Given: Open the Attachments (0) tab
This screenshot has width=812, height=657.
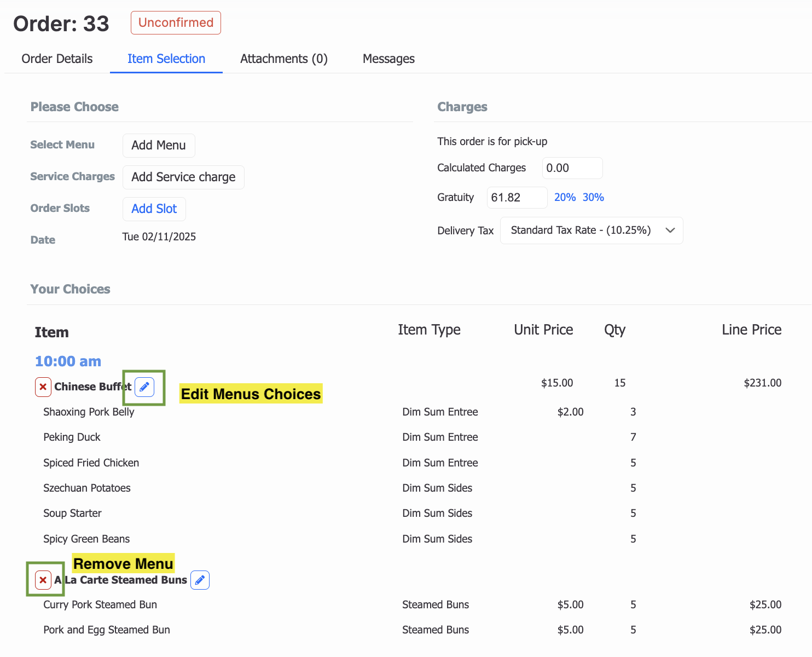Looking at the screenshot, I should coord(283,59).
